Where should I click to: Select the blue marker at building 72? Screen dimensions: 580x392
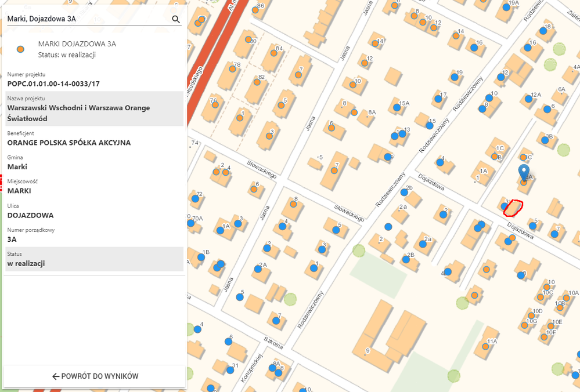[x=195, y=198]
